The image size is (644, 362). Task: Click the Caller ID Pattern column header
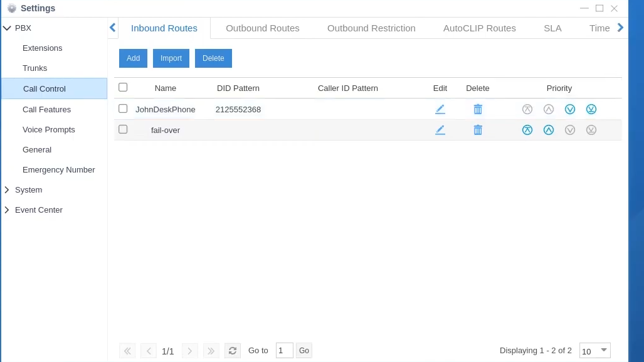pos(348,88)
